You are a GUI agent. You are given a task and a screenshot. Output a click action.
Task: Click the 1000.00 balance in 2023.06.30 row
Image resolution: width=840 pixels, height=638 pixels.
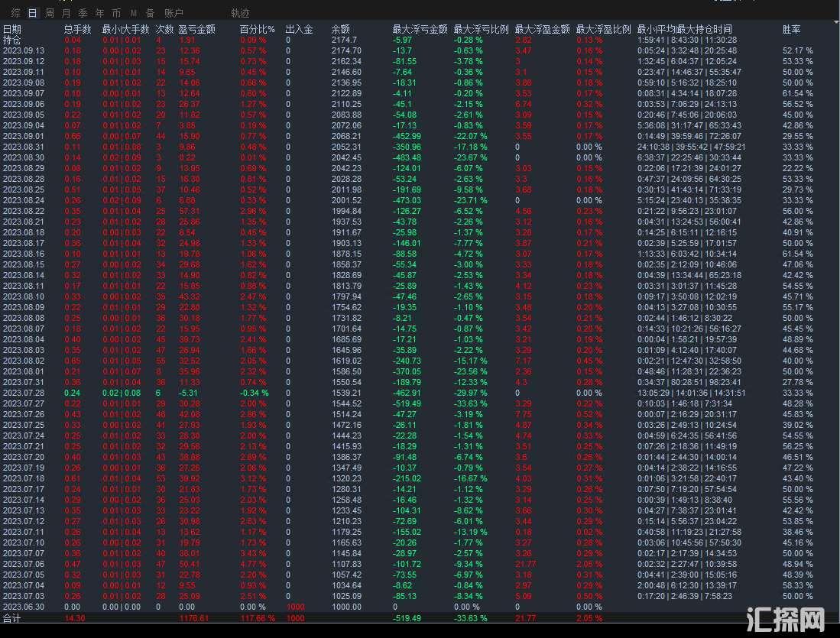pos(346,607)
